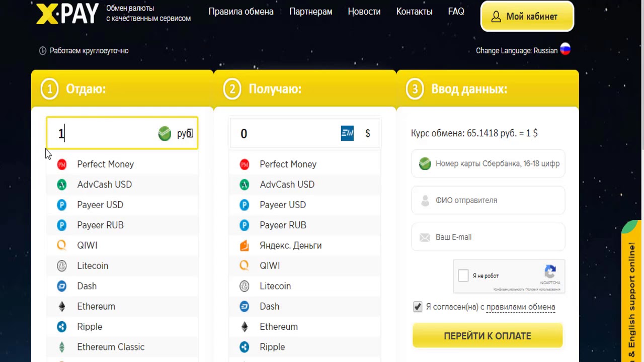The height and width of the screenshot is (362, 644).
Task: Select Litecoin text in Отдаю list
Action: pyautogui.click(x=93, y=265)
